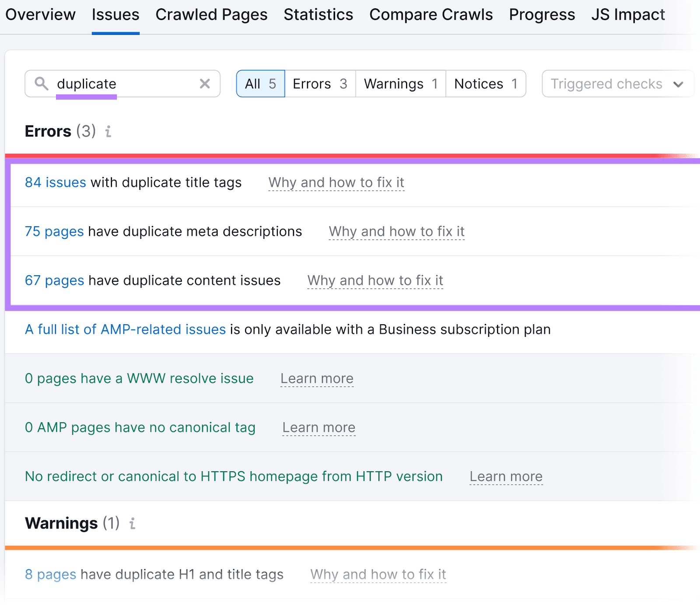The height and width of the screenshot is (605, 700).
Task: Open the full list of AMP-related issues
Action: (x=125, y=329)
